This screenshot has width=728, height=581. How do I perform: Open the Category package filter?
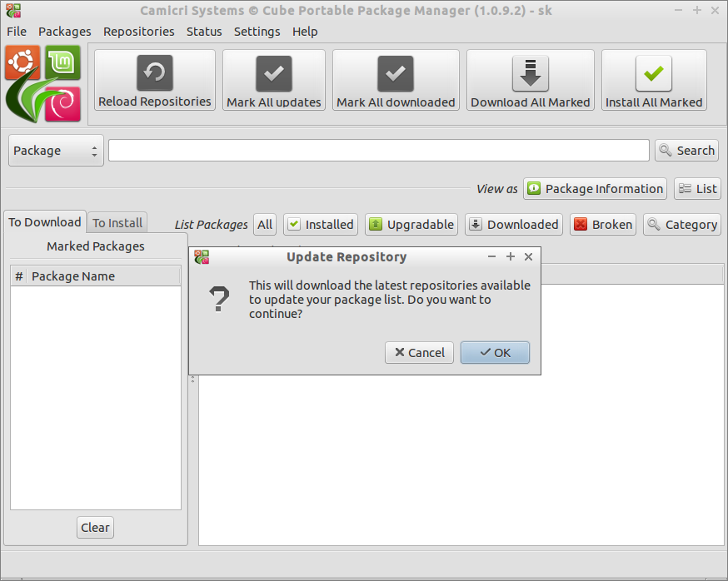point(681,224)
